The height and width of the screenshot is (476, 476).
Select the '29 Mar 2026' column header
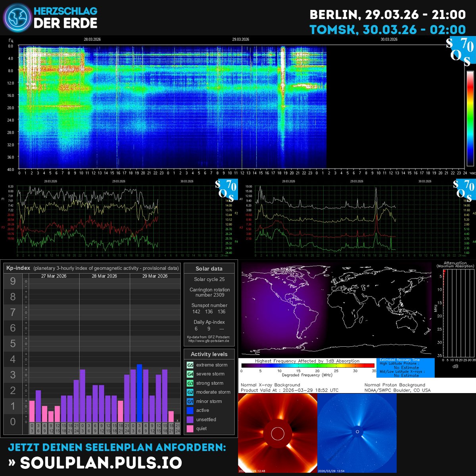click(x=155, y=276)
